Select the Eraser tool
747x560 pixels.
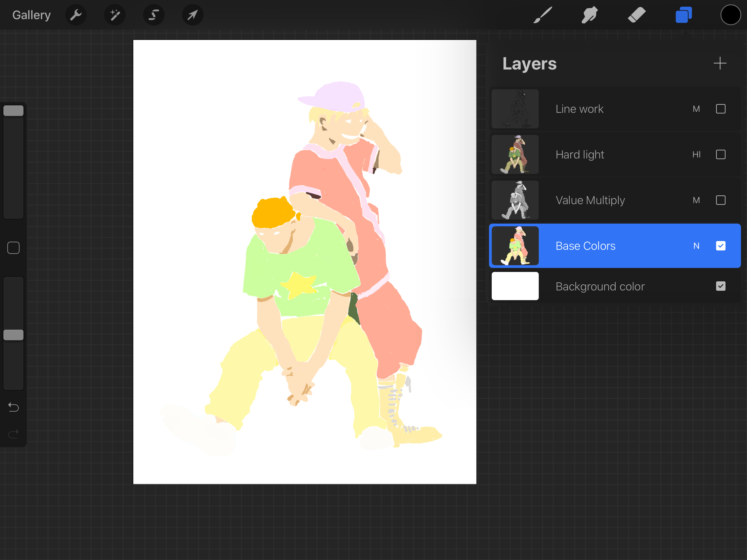[636, 15]
